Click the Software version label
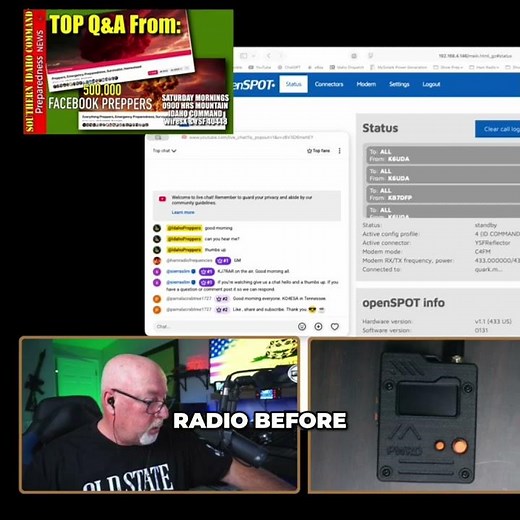This screenshot has width=520, height=520. tap(386, 330)
